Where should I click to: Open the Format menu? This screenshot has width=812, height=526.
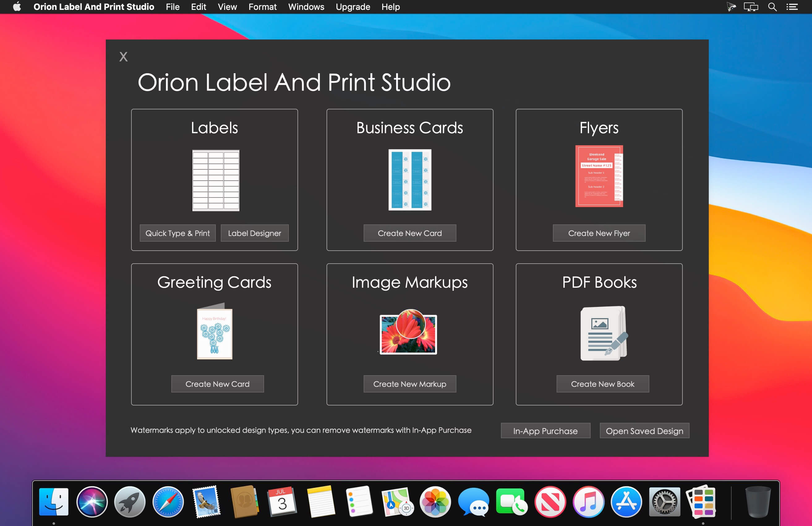(x=262, y=7)
